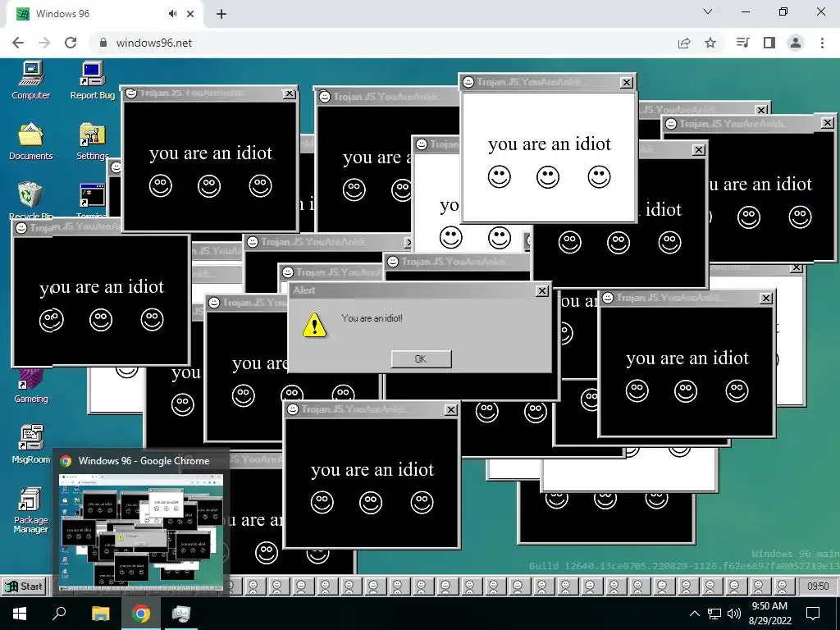
Task: Click Google Chrome taskbar icon
Action: tap(141, 614)
